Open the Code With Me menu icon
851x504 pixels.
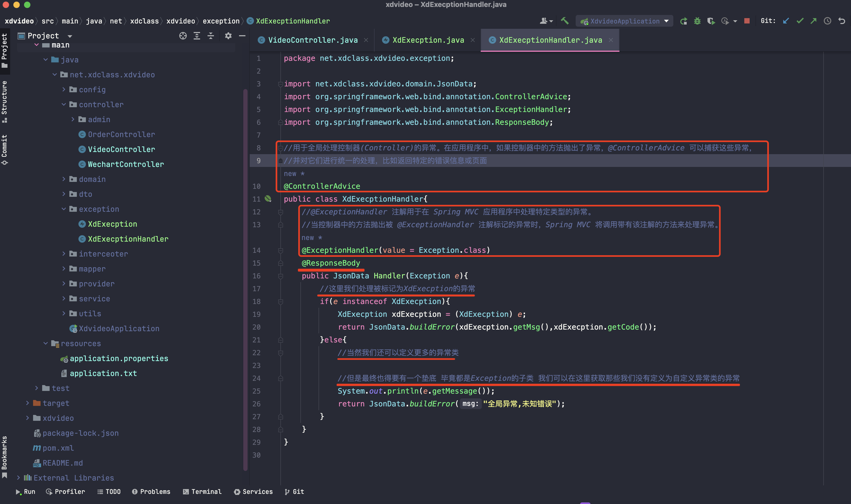[546, 21]
